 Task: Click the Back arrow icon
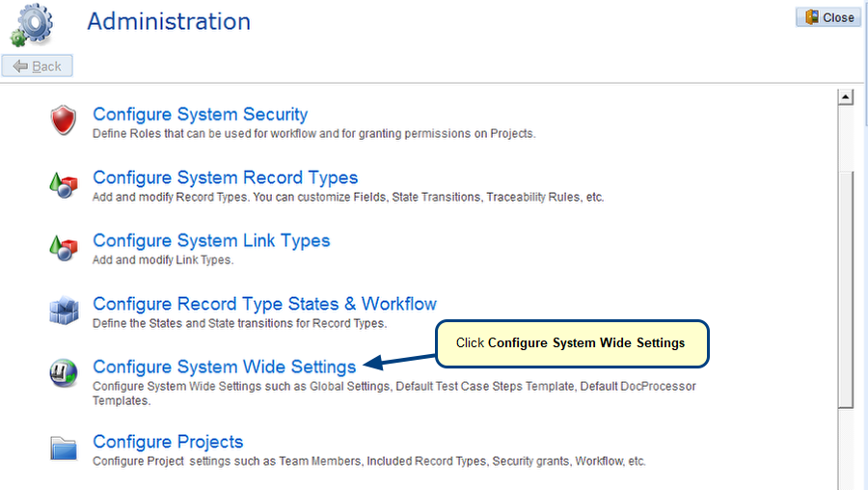point(20,67)
